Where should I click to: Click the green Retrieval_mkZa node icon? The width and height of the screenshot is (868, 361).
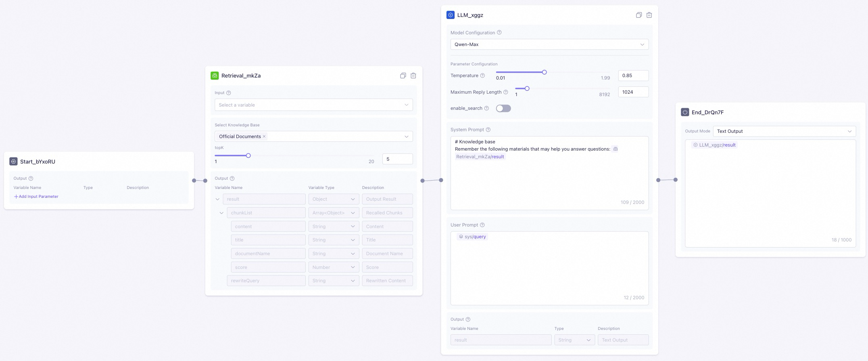[215, 76]
